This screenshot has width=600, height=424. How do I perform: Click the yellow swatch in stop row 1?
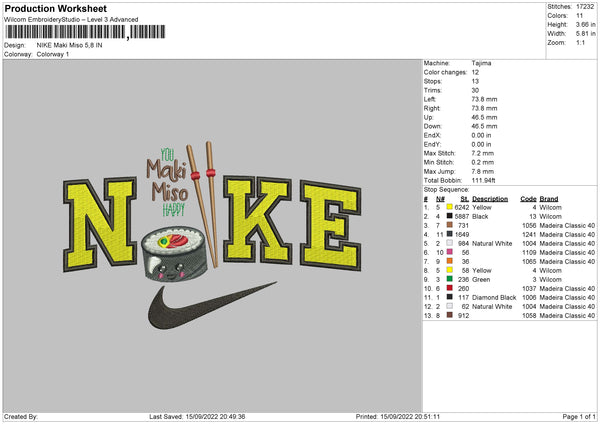(450, 207)
